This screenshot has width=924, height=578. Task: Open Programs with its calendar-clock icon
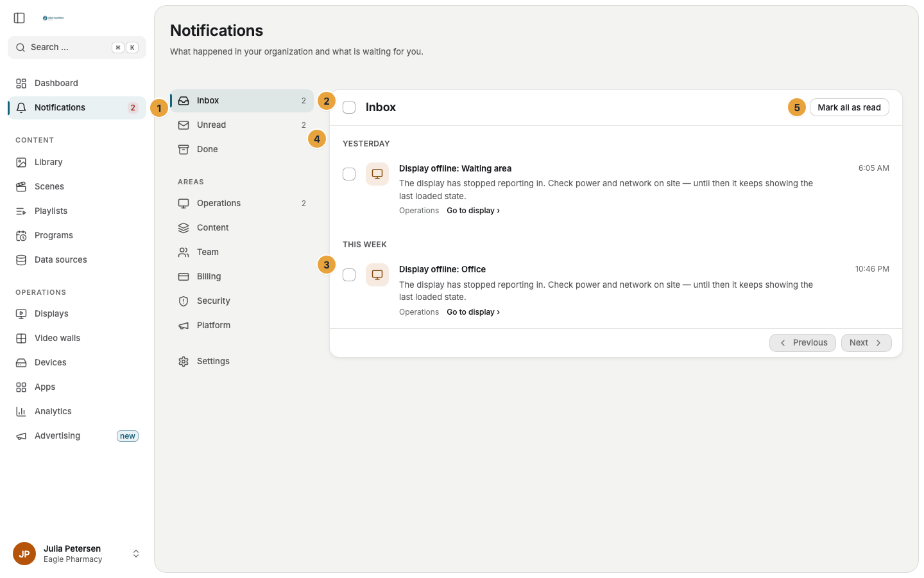point(21,236)
